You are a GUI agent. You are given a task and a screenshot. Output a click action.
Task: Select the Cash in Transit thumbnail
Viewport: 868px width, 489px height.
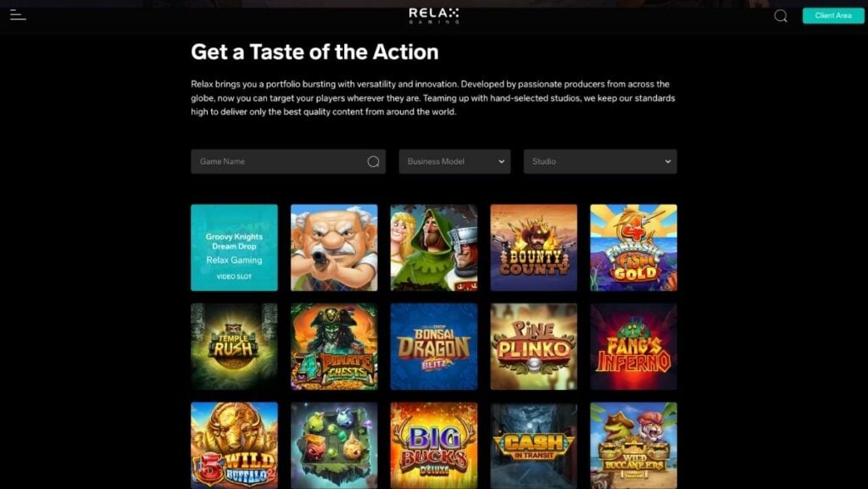534,445
